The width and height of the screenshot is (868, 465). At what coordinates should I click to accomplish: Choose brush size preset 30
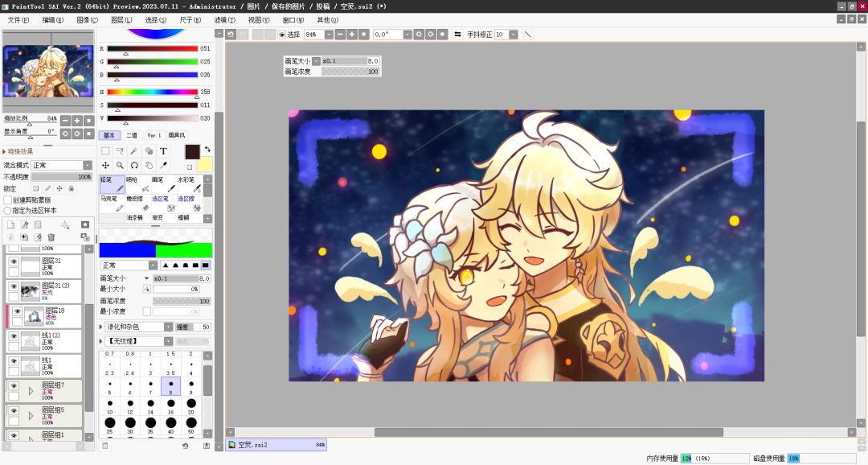click(x=130, y=426)
